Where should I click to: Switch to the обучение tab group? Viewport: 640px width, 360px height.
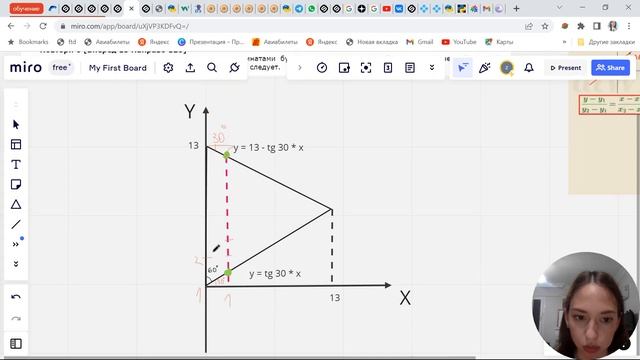[x=26, y=8]
